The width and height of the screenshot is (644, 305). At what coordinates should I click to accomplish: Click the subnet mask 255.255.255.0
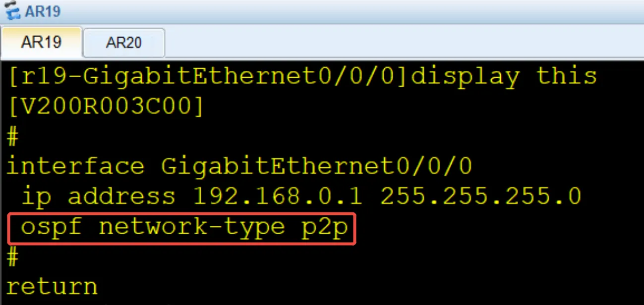[x=480, y=197]
